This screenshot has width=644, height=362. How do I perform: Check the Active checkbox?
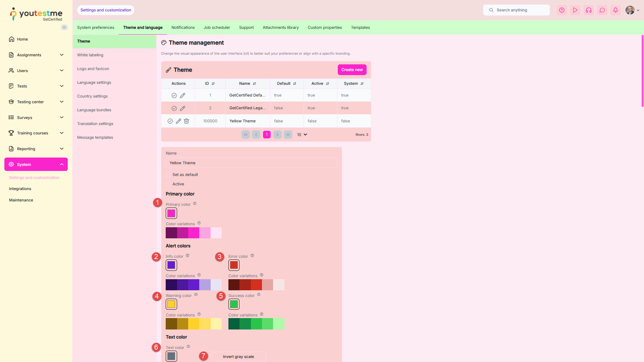(168, 184)
